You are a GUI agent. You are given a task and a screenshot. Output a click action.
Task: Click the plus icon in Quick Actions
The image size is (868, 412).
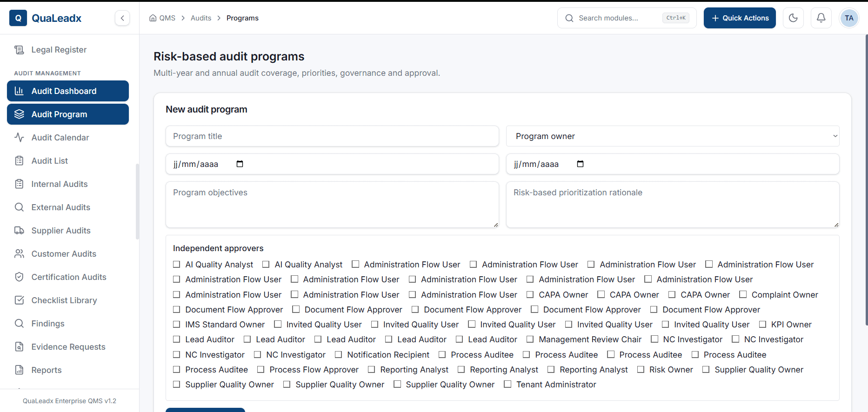point(715,18)
